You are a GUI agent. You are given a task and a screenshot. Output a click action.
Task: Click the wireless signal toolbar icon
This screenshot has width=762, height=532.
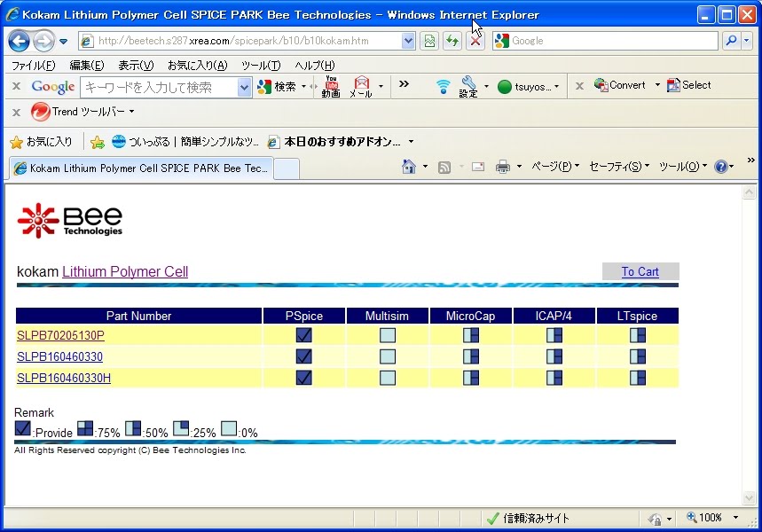(443, 87)
